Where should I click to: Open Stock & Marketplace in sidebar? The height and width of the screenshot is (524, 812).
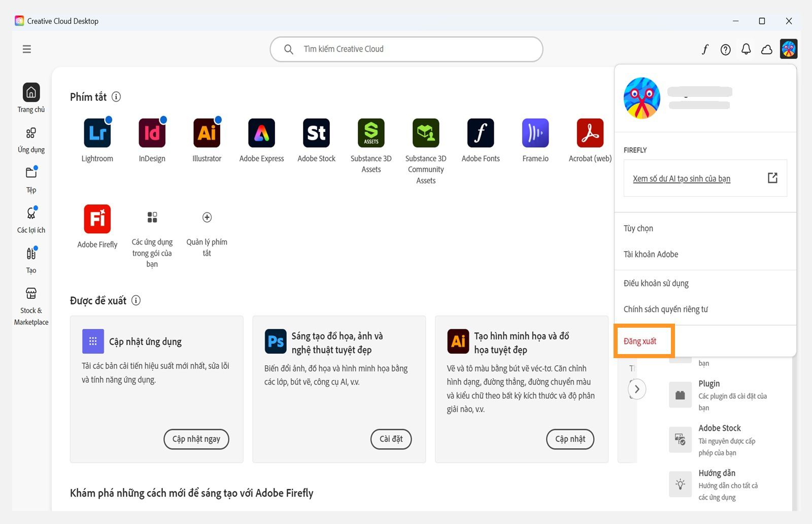(x=31, y=306)
